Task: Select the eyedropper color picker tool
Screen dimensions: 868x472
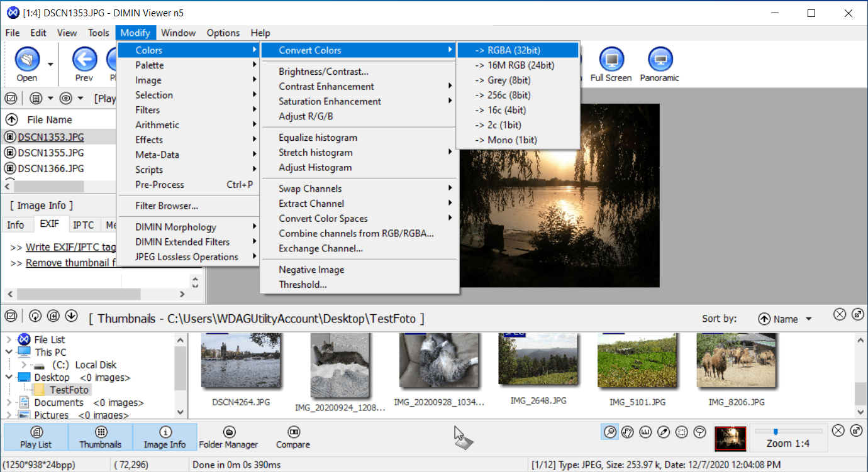Action: tap(664, 432)
